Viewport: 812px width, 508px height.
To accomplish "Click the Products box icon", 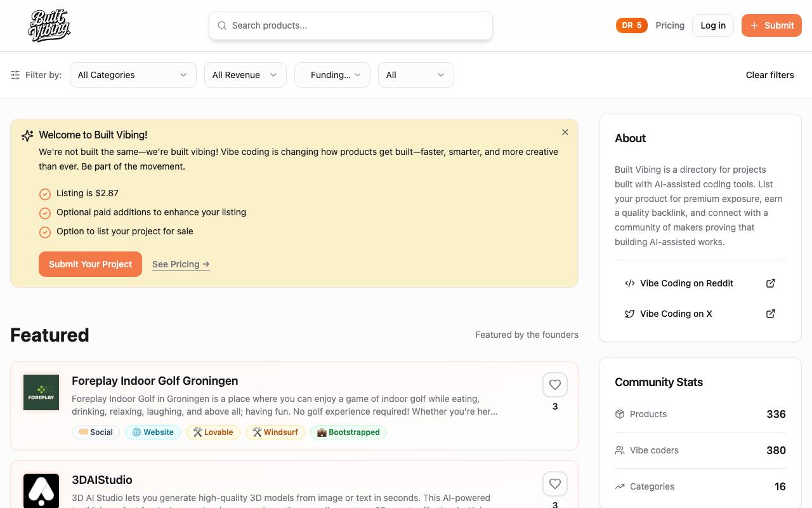I will click(x=620, y=414).
